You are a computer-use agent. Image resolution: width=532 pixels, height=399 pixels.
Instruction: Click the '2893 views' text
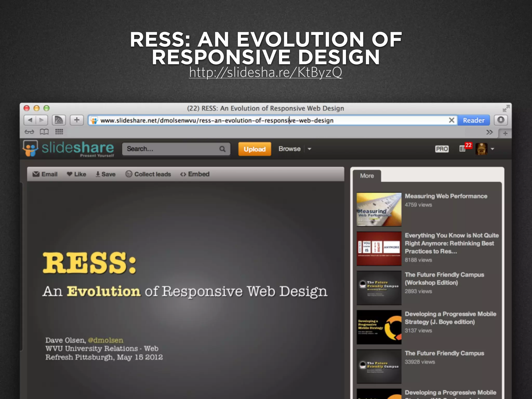[x=418, y=291]
